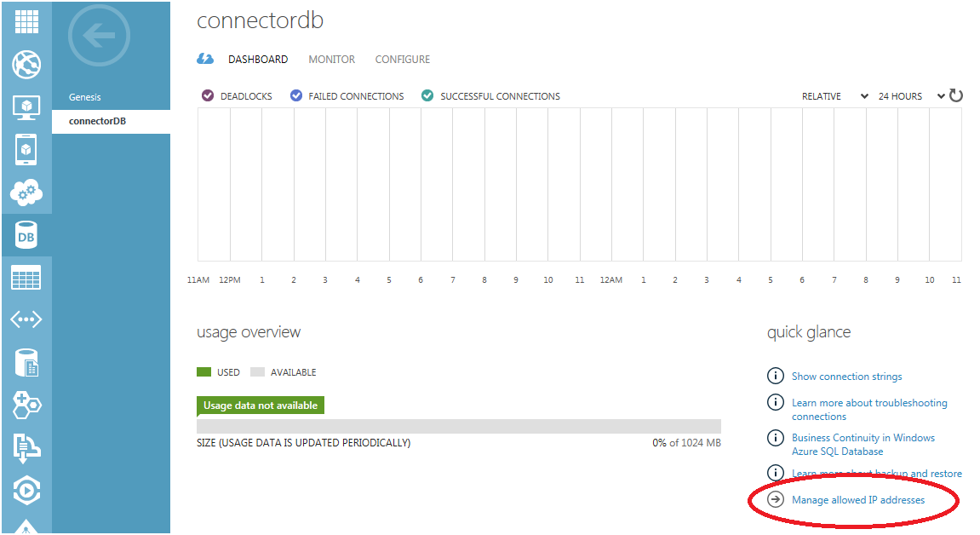This screenshot has width=980, height=535.
Task: Click the refresh chart icon
Action: tap(956, 95)
